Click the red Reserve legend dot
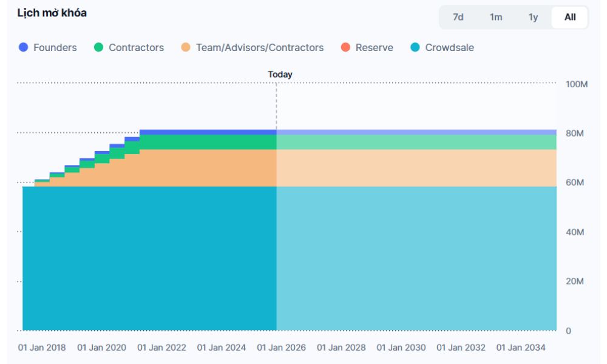Screen dimensions: 607x364 point(345,47)
